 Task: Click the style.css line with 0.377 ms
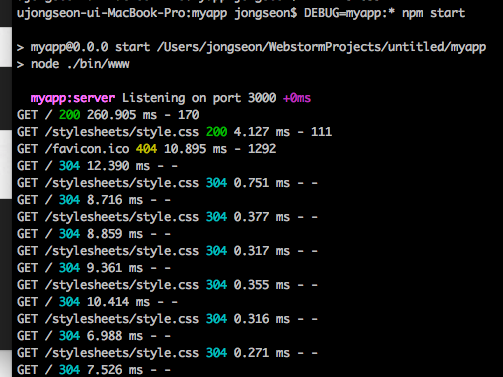click(167, 217)
